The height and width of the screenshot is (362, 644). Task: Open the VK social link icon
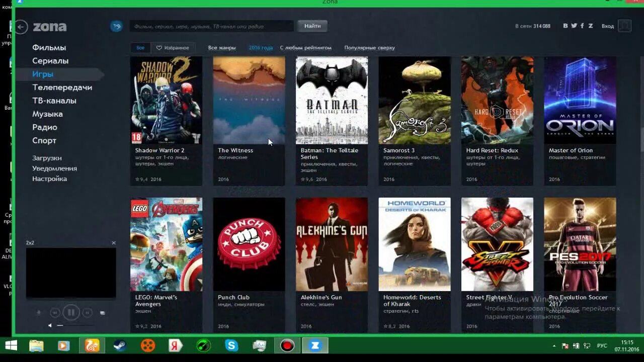[566, 26]
